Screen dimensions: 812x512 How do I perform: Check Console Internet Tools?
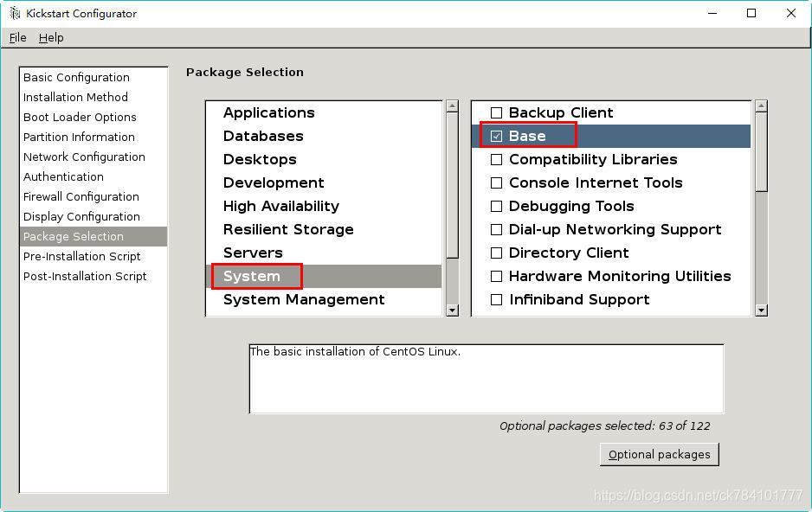pyautogui.click(x=496, y=182)
